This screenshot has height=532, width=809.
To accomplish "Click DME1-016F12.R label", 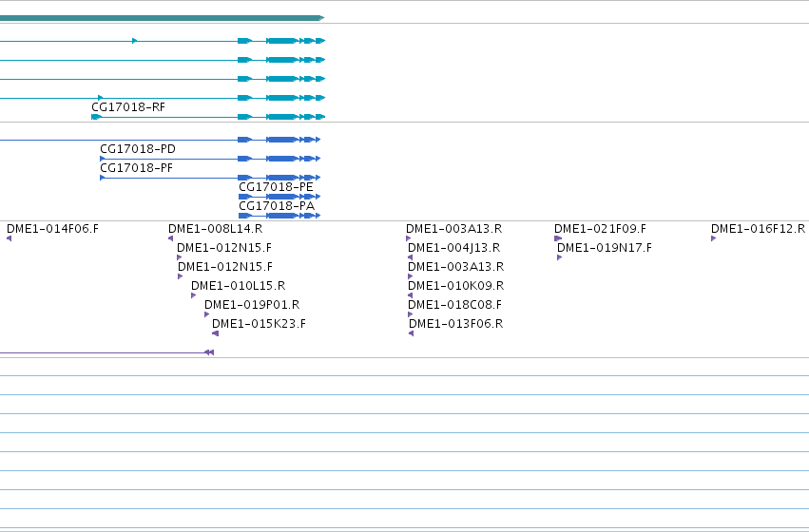I will pyautogui.click(x=758, y=229).
